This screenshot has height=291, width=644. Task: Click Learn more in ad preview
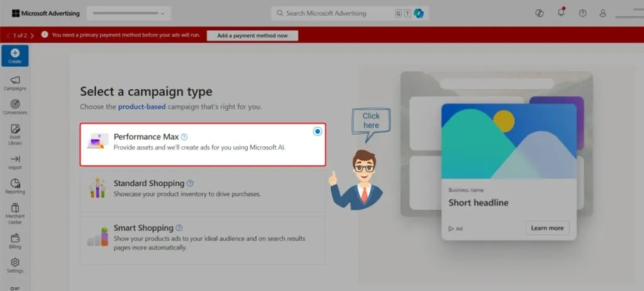pyautogui.click(x=547, y=228)
